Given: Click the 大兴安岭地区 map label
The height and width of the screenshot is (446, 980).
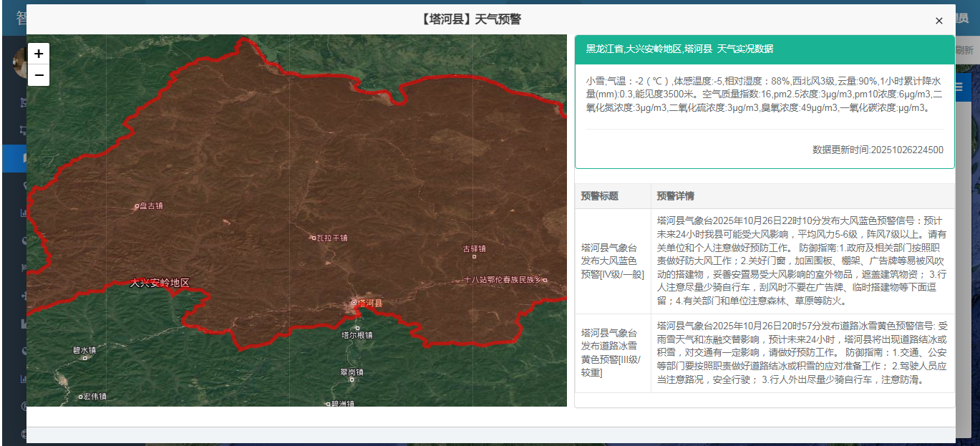Looking at the screenshot, I should pyautogui.click(x=160, y=283).
